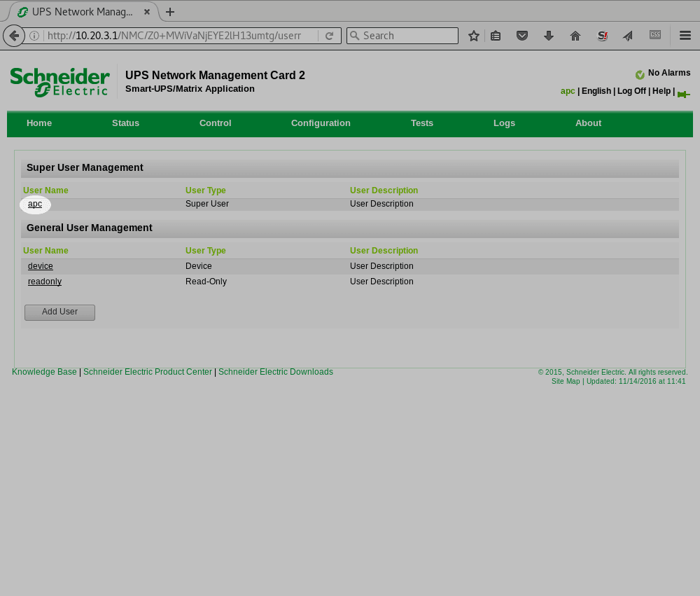Click the Pocket save icon
Screen dimensions: 700x596
click(522, 36)
